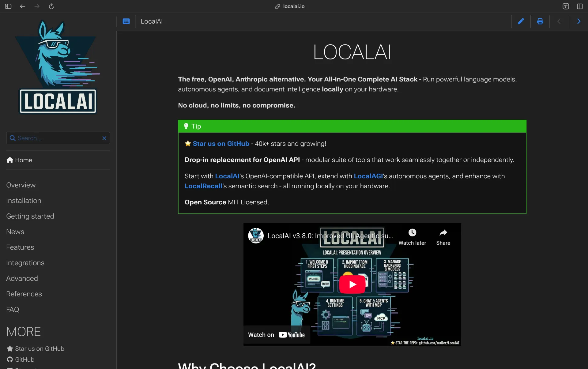This screenshot has height=369, width=588.
Task: Clear search with the X icon
Action: click(104, 138)
